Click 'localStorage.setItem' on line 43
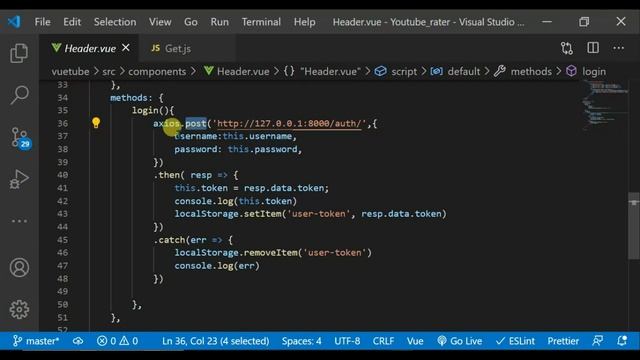This screenshot has width=640, height=360. [228, 213]
